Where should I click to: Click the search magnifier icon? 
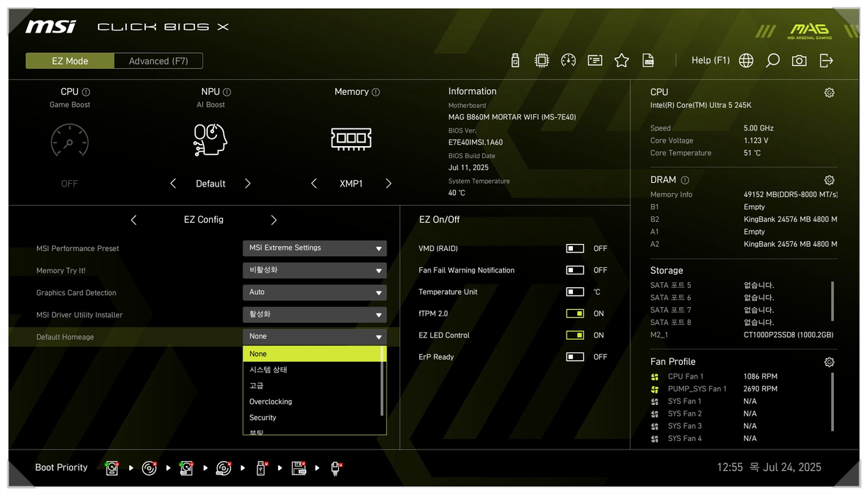773,61
